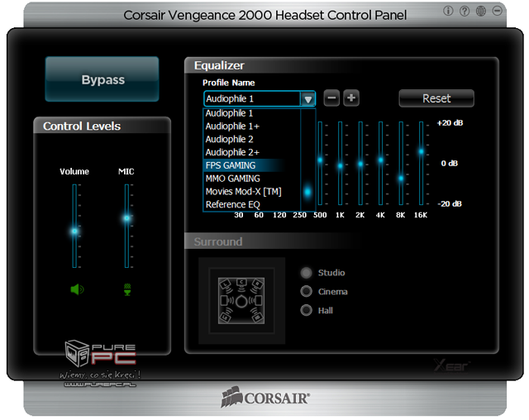Add a new profile with plus button

[350, 98]
